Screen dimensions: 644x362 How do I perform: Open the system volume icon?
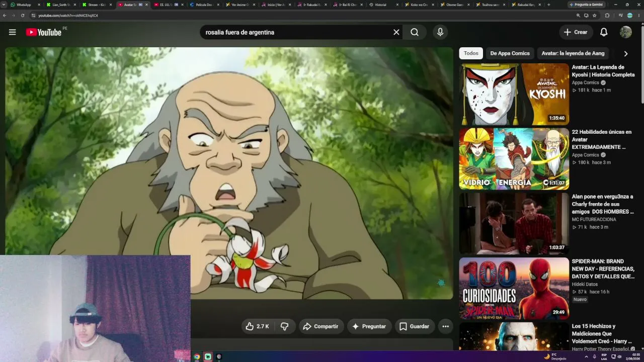620,356
